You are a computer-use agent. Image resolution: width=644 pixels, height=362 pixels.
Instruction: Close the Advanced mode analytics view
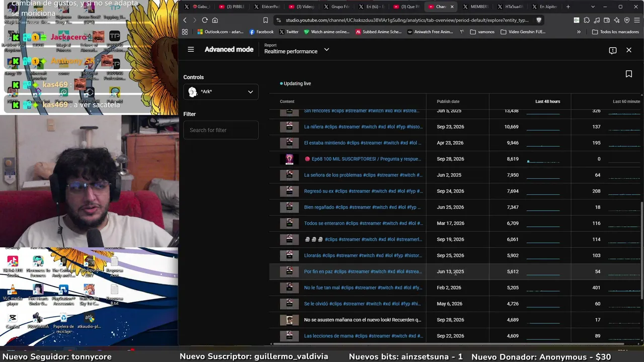pos(628,50)
